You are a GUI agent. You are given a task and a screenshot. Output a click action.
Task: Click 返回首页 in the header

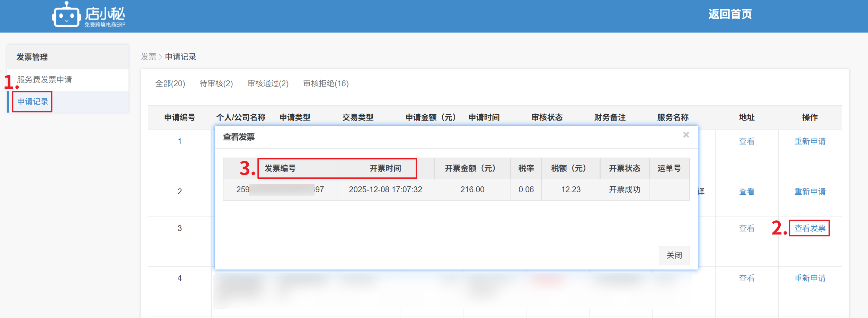[730, 14]
